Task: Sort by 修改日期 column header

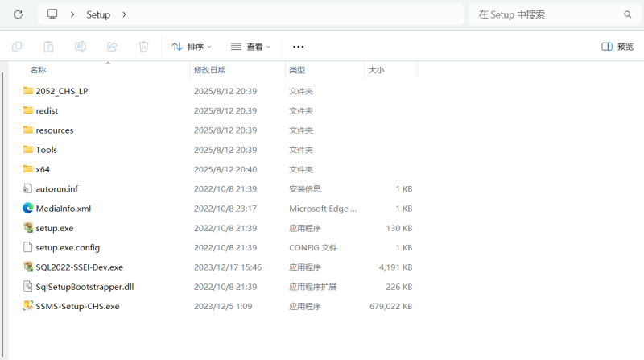Action: click(x=209, y=70)
